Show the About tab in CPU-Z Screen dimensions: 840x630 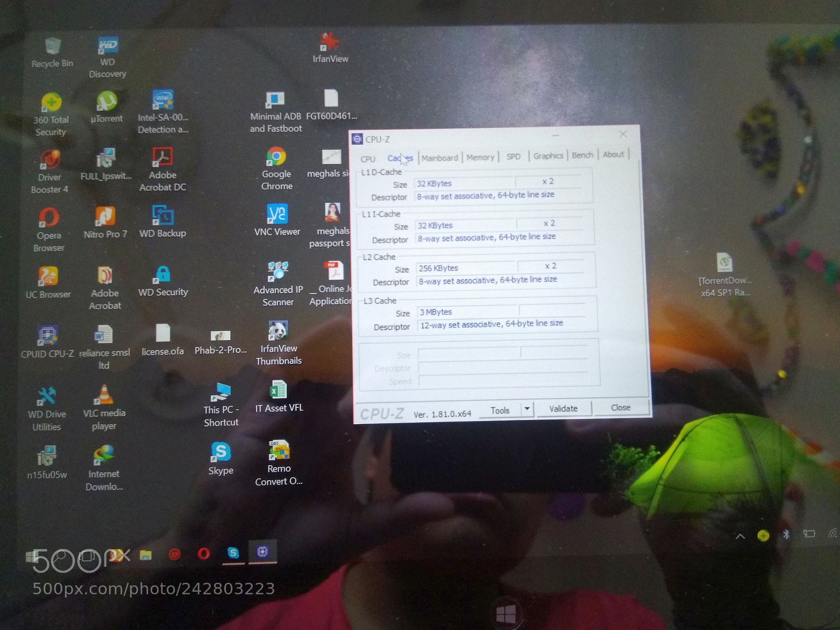tap(613, 154)
